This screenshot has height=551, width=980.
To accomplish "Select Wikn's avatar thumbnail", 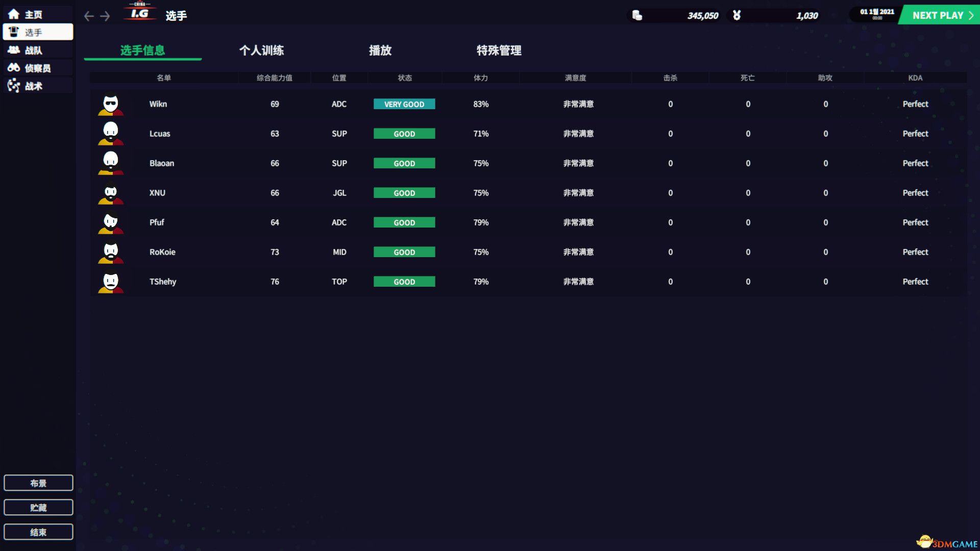I will pyautogui.click(x=111, y=104).
